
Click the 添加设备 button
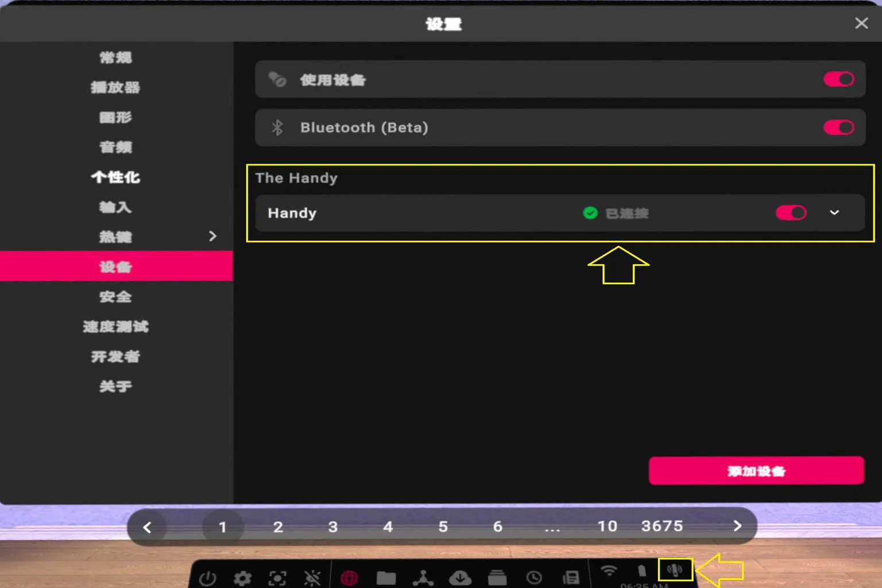pyautogui.click(x=756, y=471)
